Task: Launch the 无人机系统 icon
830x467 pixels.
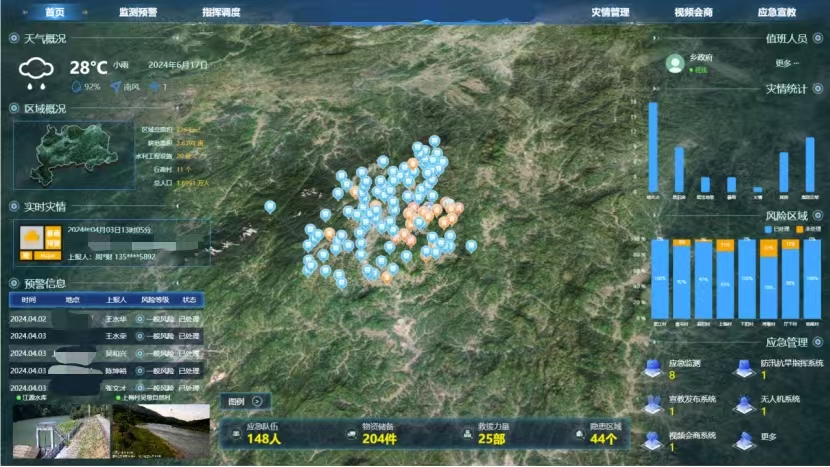Action: click(742, 403)
